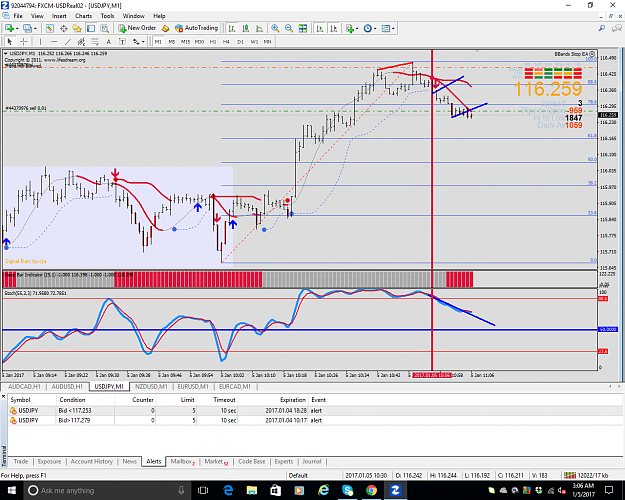Switch to H4 timeframe
This screenshot has height=500, width=625.
pyautogui.click(x=226, y=41)
